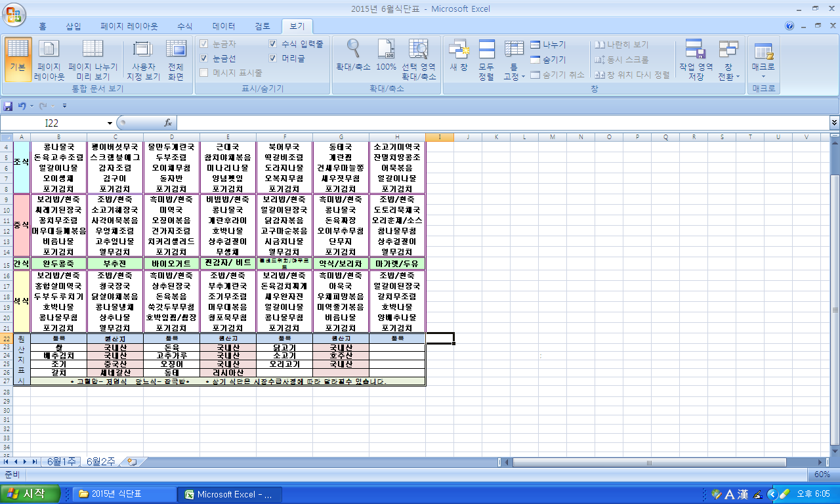Toggle the 머리글 headings checkbox

coord(273,58)
